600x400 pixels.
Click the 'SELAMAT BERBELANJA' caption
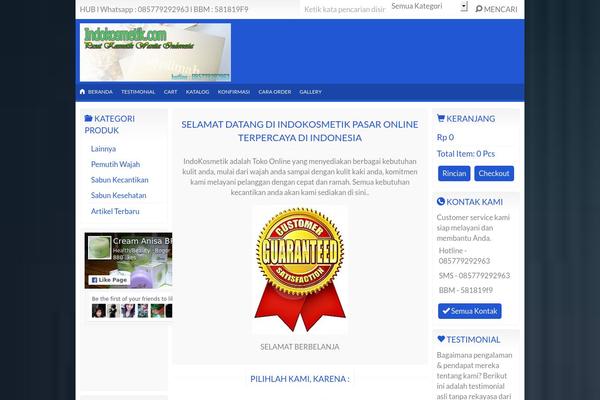click(x=300, y=347)
